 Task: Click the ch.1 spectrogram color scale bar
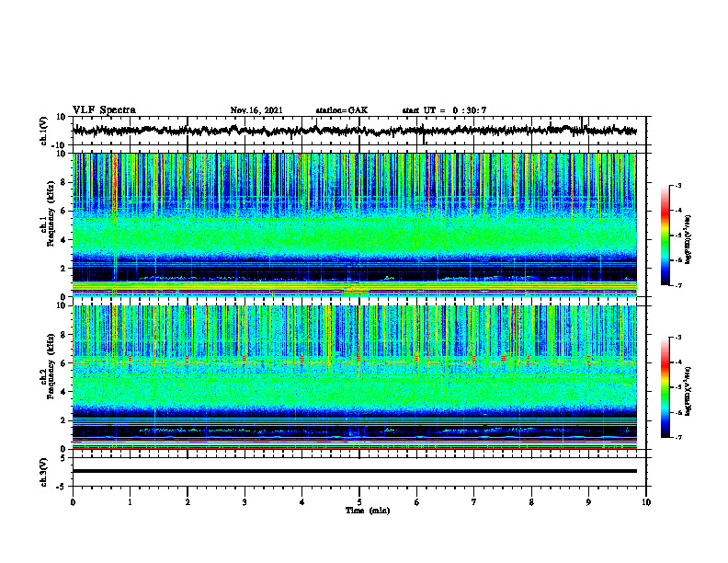[x=665, y=236]
